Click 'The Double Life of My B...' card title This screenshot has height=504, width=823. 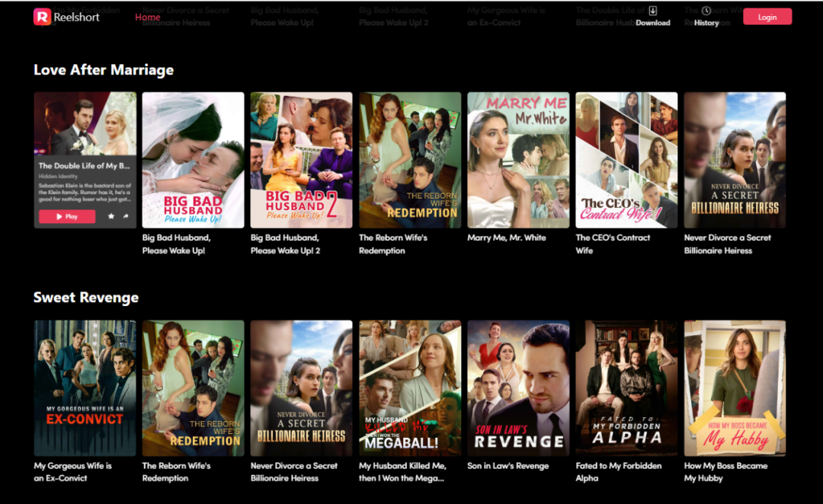pos(84,166)
